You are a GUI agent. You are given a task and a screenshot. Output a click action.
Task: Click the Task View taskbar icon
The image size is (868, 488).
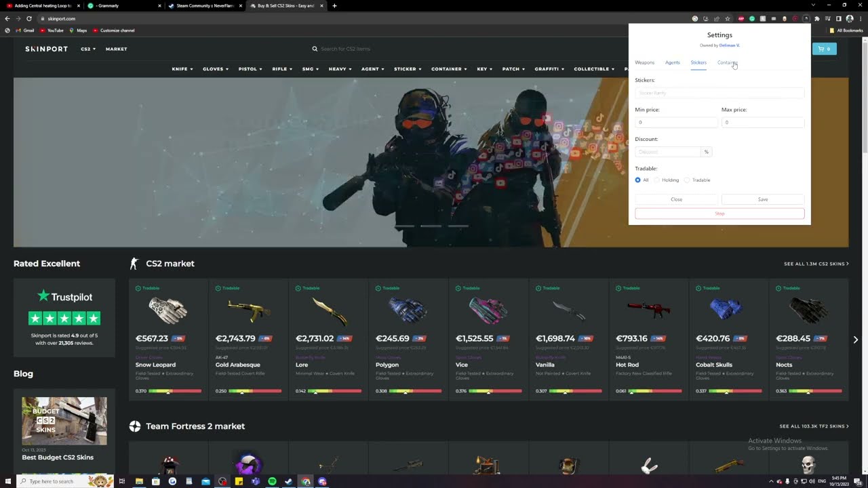pos(122,481)
